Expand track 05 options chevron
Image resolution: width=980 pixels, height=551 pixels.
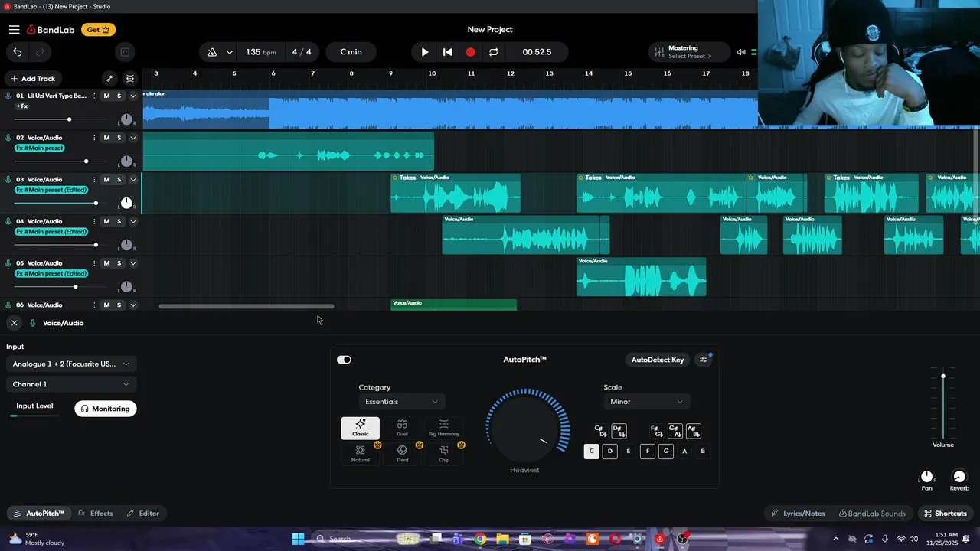[133, 263]
